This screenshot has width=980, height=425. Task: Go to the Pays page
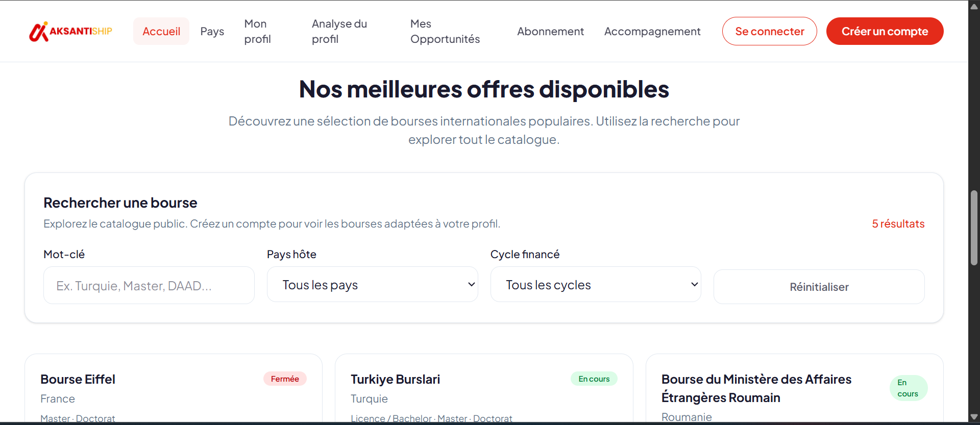coord(212,31)
